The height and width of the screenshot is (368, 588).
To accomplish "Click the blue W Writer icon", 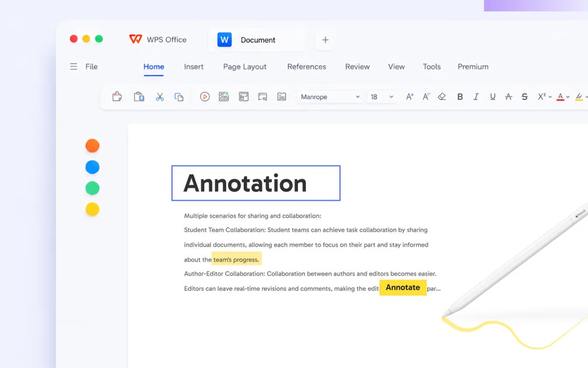I will click(225, 40).
